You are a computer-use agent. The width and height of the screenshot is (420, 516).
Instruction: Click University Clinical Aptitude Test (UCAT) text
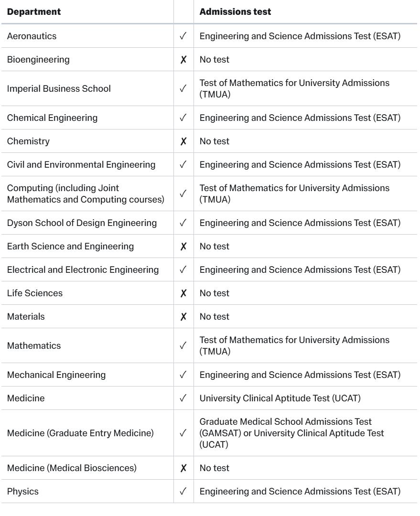[280, 398]
